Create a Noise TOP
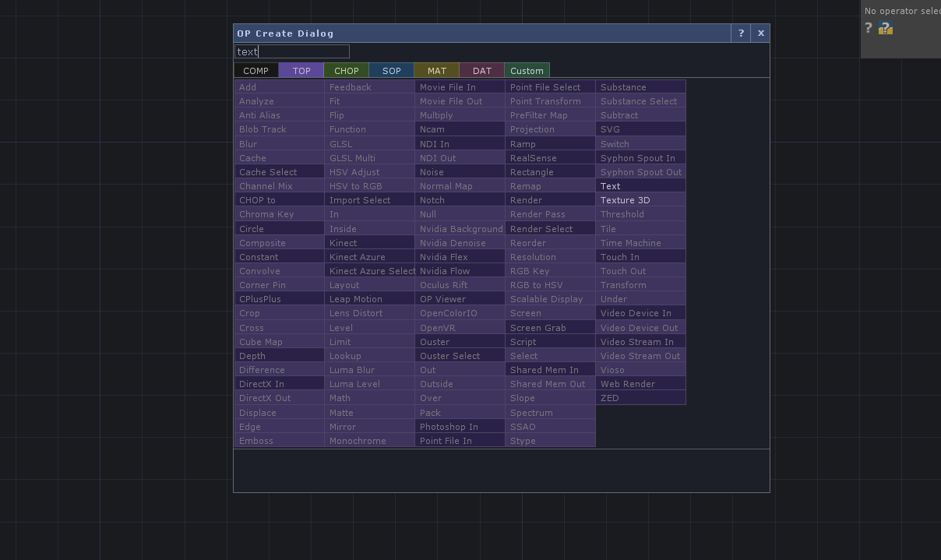This screenshot has width=941, height=560. (460, 172)
